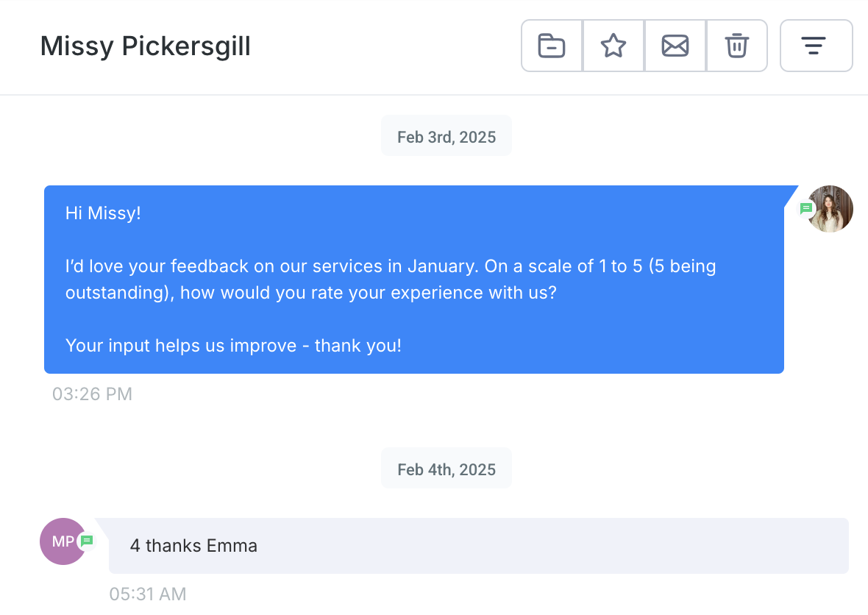This screenshot has height=615, width=868.
Task: Click the Missy Pickersgill contact name
Action: click(x=145, y=46)
